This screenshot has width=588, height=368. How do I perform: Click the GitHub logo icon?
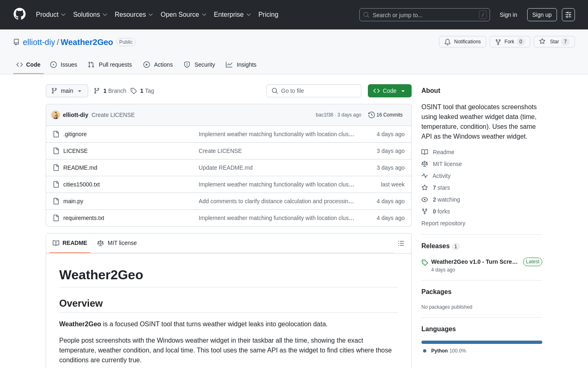click(x=20, y=14)
